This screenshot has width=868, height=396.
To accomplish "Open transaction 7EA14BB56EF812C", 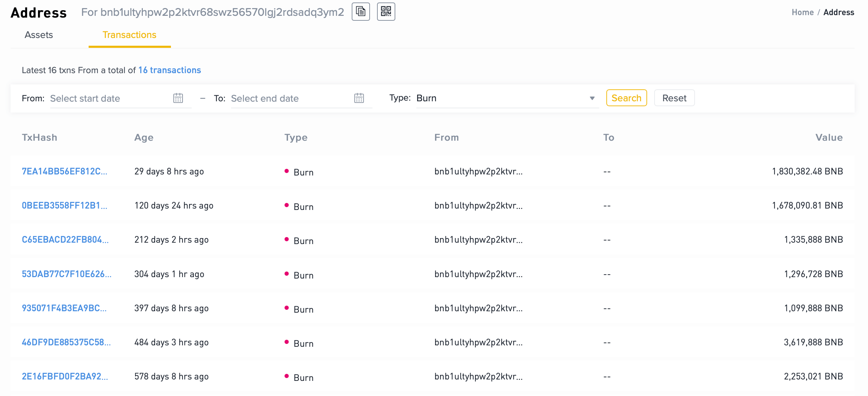I will pos(64,172).
